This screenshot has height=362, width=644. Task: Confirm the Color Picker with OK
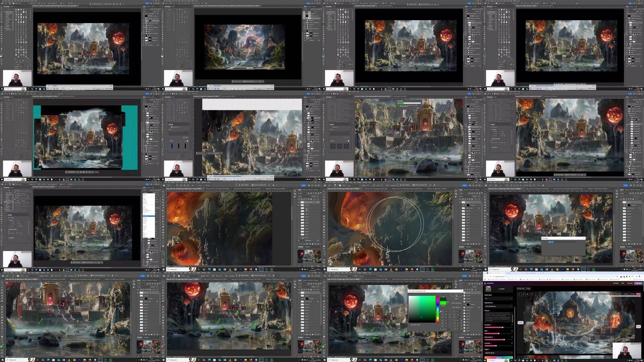tap(456, 295)
